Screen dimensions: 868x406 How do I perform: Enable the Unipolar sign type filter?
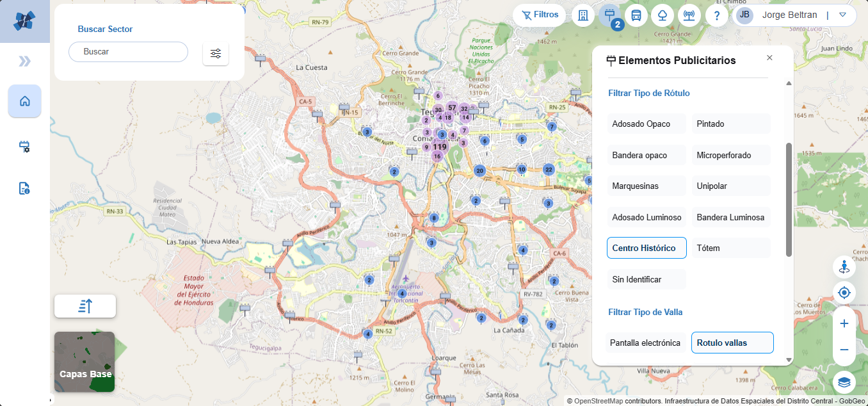click(730, 186)
